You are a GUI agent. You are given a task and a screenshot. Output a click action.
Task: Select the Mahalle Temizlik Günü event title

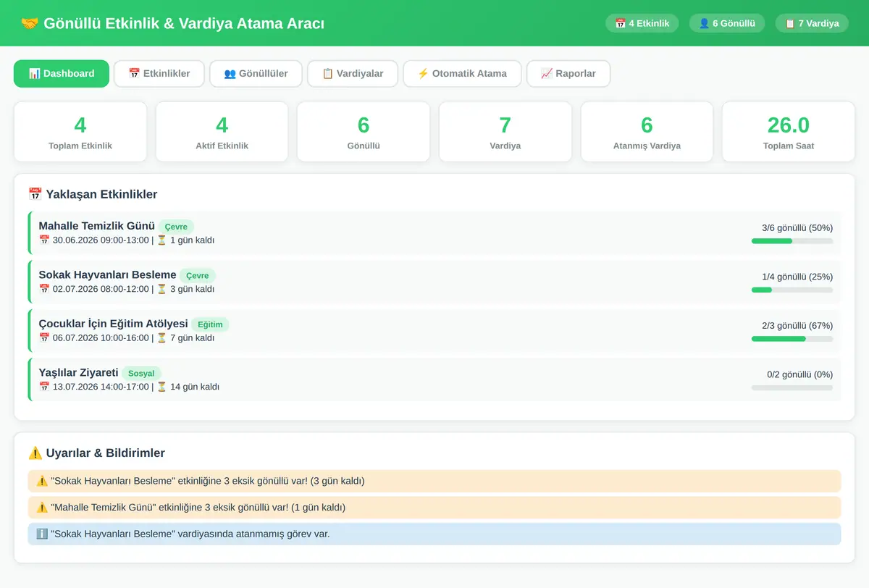pyautogui.click(x=97, y=226)
